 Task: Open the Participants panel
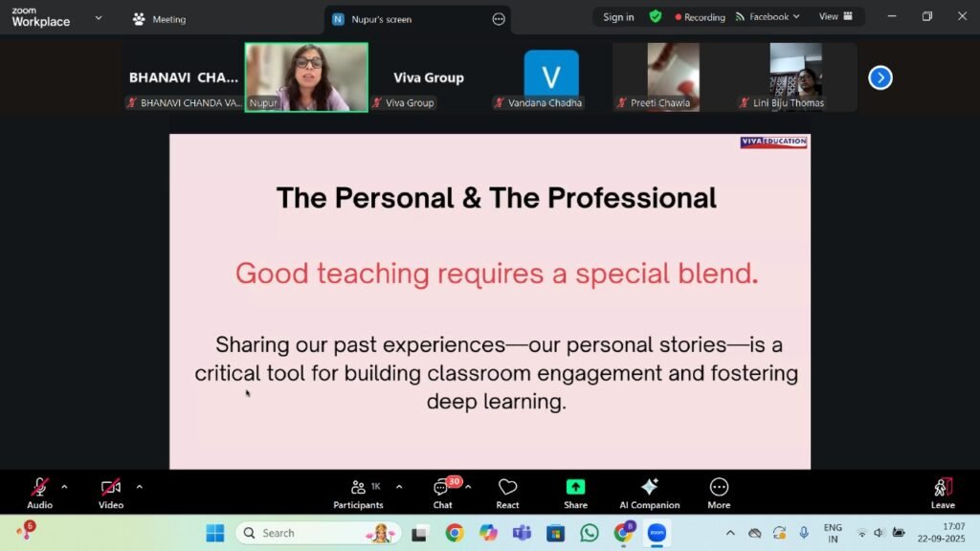[x=359, y=490]
